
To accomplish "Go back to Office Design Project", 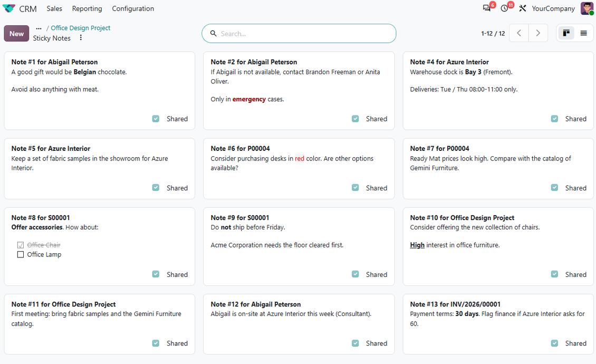I will pyautogui.click(x=81, y=28).
